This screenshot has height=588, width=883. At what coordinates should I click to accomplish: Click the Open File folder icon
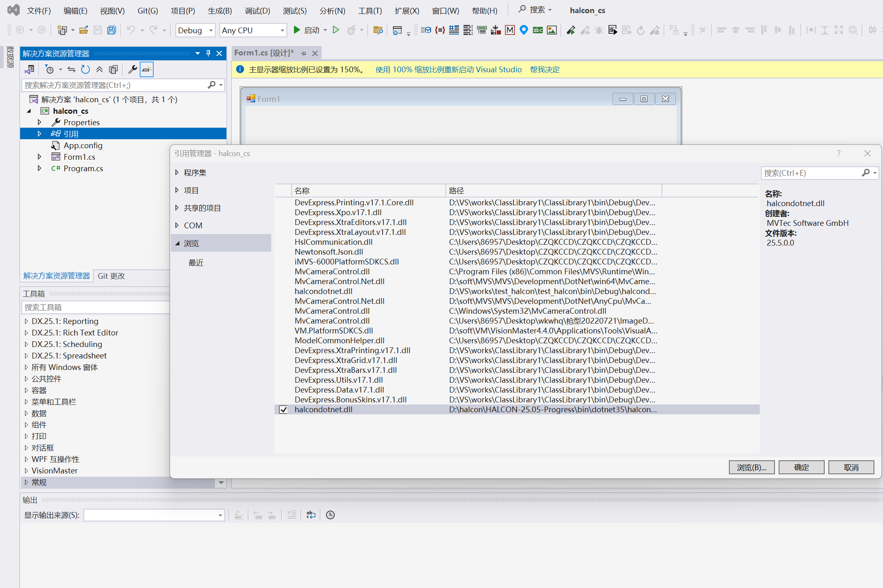click(x=83, y=30)
